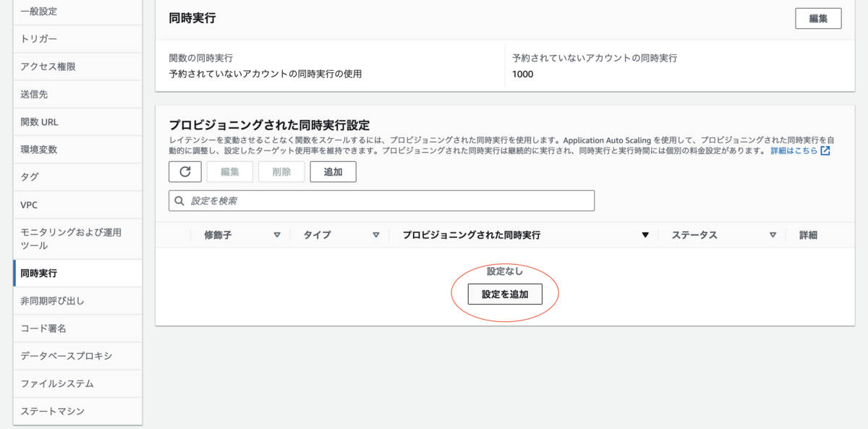
Task: Sort by プロビジョニングされた同時実行 column arrow
Action: point(645,235)
